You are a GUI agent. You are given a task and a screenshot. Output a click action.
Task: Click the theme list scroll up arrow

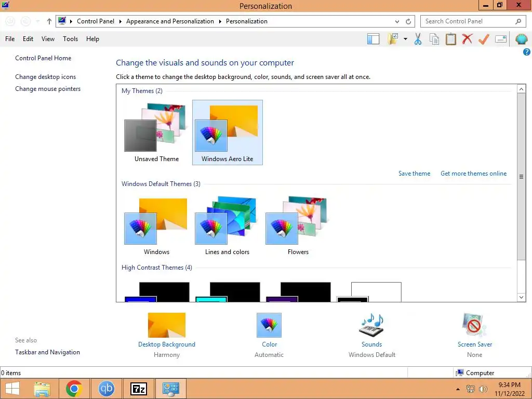pos(522,89)
